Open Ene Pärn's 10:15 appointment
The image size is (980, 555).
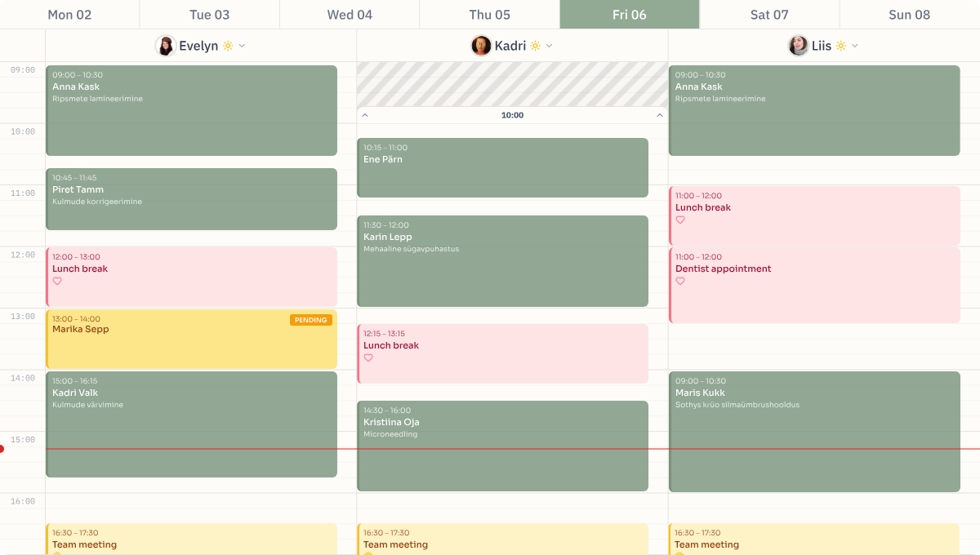502,167
